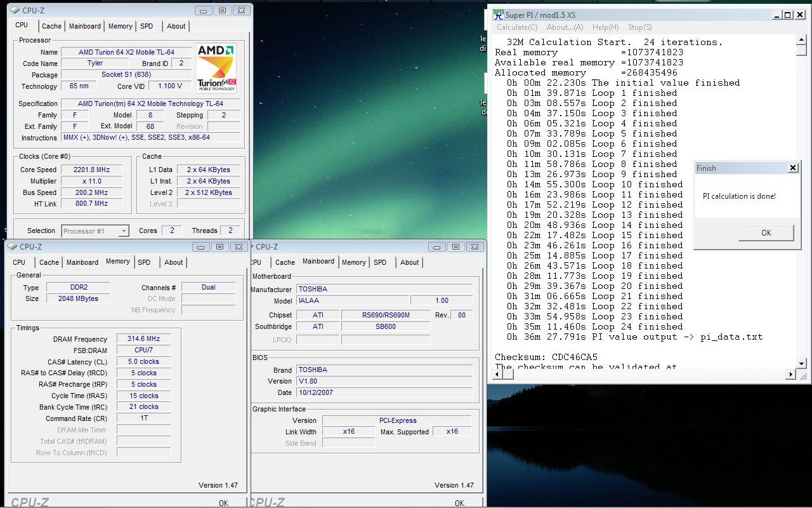Open Mainboard tab in top CPU-Z window
This screenshot has width=812, height=508.
tap(85, 26)
